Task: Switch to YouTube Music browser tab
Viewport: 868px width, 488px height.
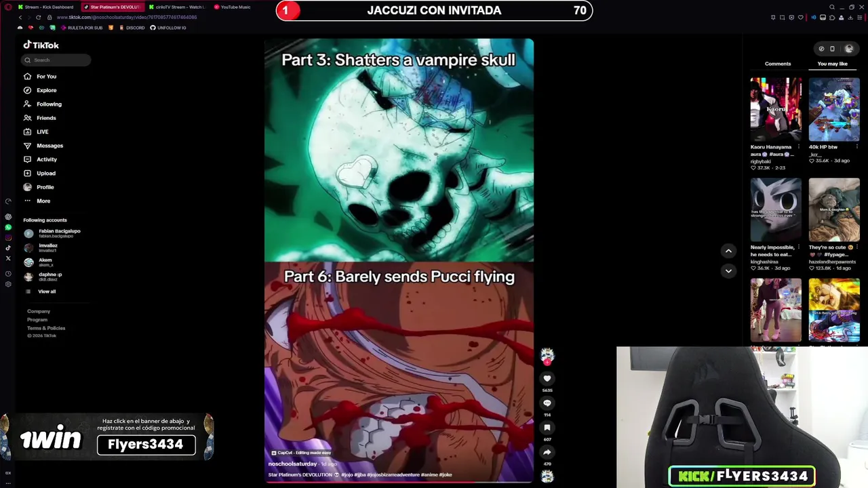Action: pos(232,7)
